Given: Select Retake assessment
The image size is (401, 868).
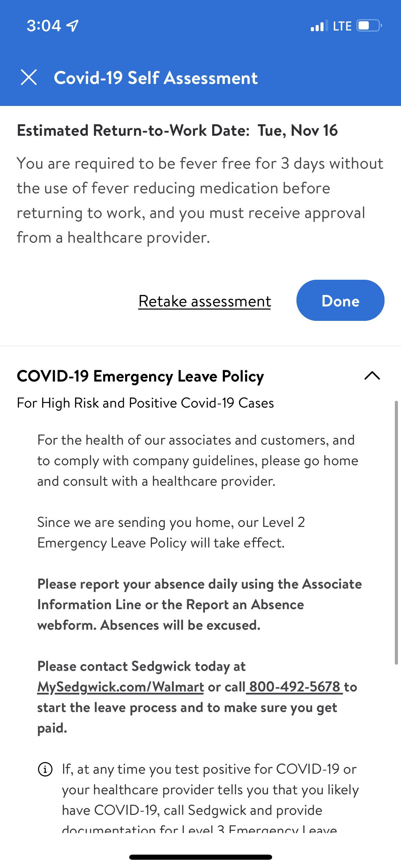Looking at the screenshot, I should click(x=205, y=301).
